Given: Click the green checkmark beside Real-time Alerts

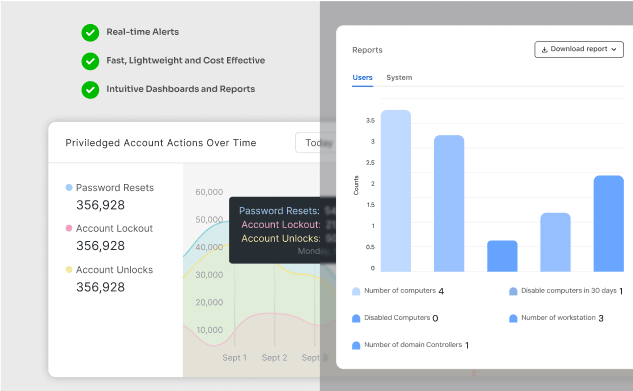Looking at the screenshot, I should click(x=90, y=33).
